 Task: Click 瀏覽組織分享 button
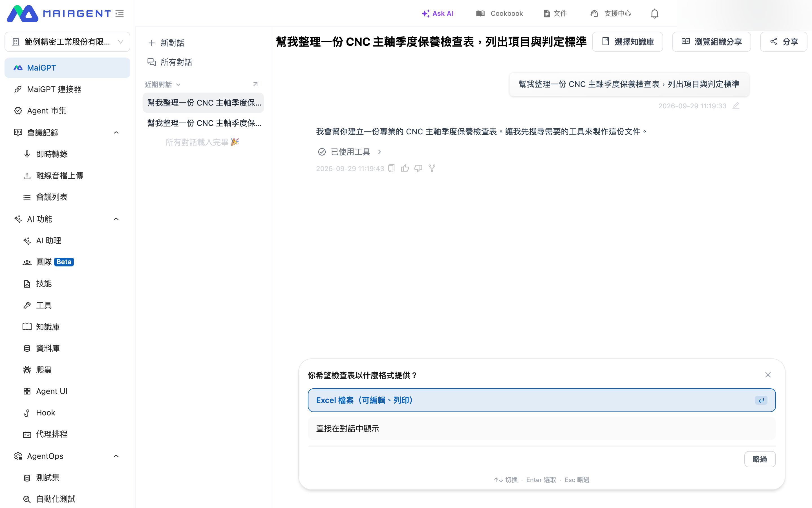(711, 42)
